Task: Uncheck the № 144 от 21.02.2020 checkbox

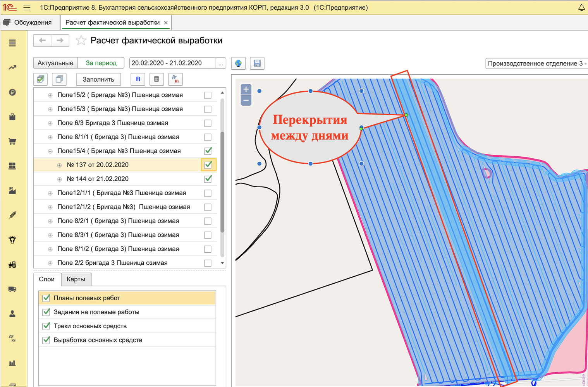Action: coord(208,179)
